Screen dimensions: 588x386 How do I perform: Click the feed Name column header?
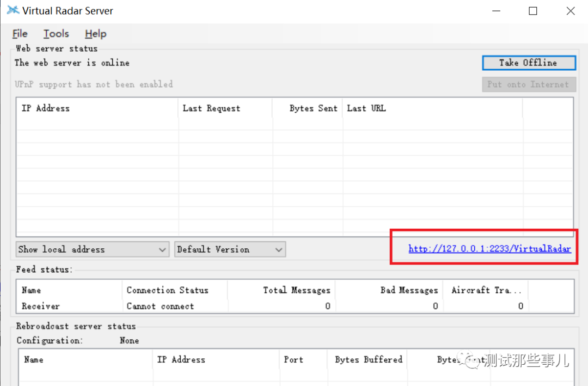(69, 290)
